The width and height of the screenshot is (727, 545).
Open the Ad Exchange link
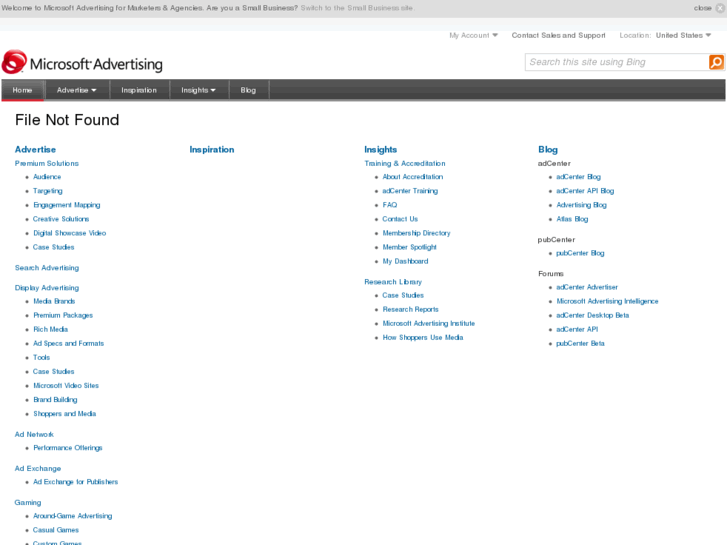click(38, 468)
